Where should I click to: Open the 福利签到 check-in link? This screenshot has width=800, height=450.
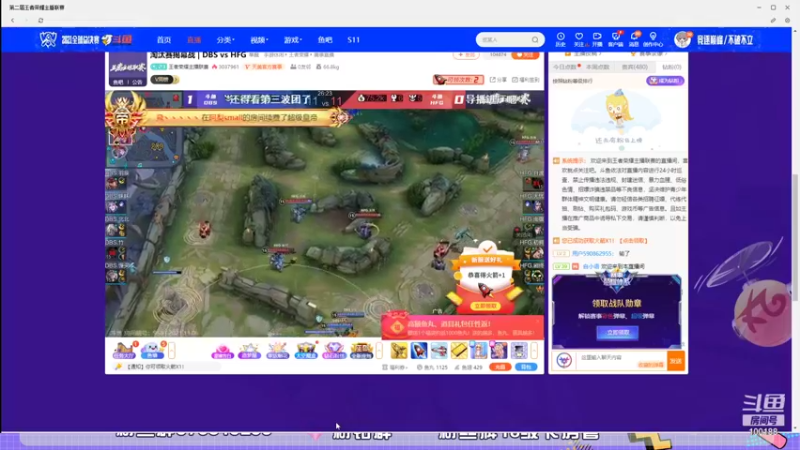[526, 80]
